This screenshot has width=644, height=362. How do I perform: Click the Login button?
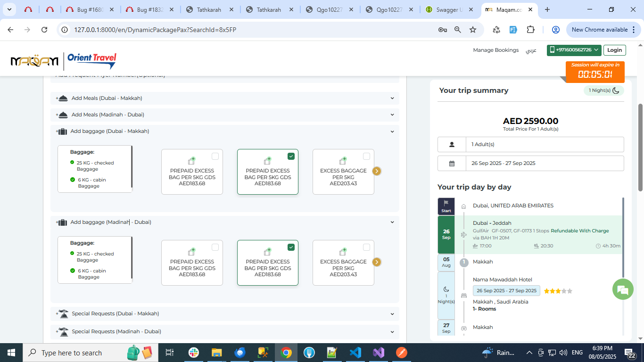click(x=614, y=50)
